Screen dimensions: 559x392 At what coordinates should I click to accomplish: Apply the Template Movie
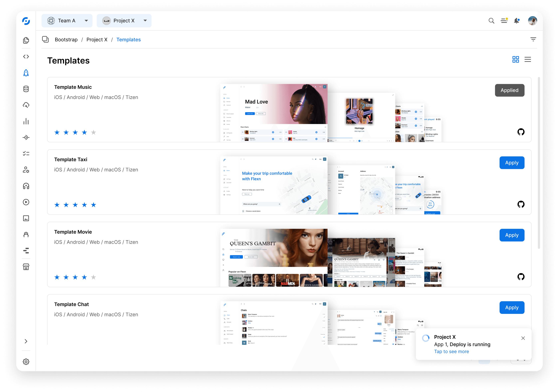click(512, 235)
